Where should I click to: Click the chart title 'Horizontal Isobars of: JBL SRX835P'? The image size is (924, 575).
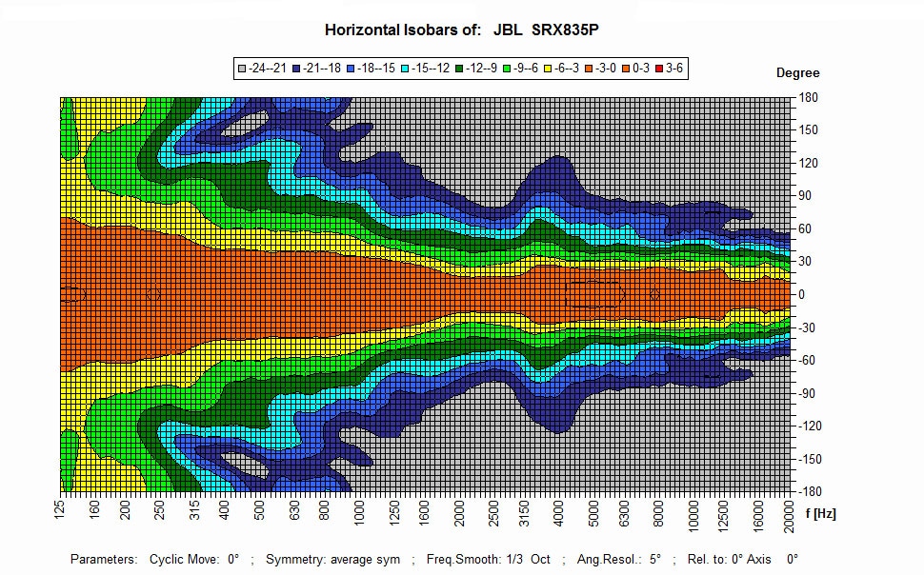[x=461, y=30]
